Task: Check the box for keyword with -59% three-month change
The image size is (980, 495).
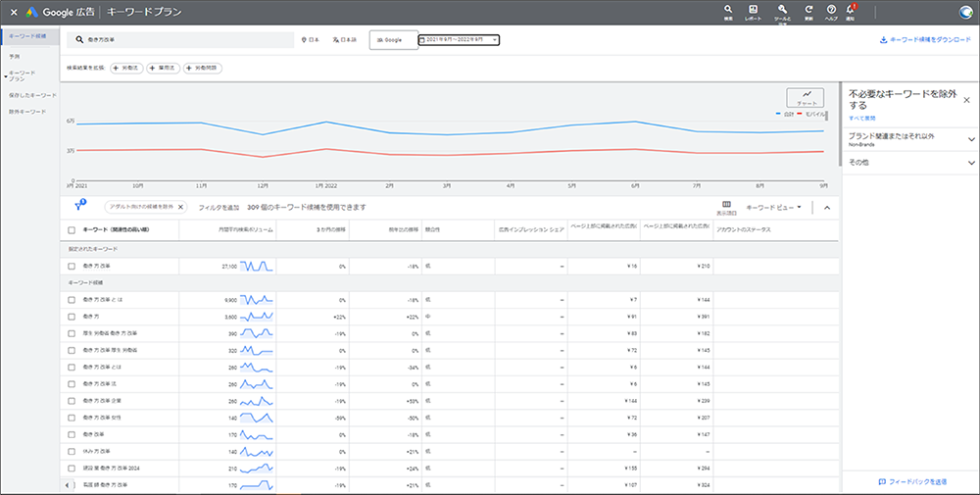Action: (x=72, y=418)
